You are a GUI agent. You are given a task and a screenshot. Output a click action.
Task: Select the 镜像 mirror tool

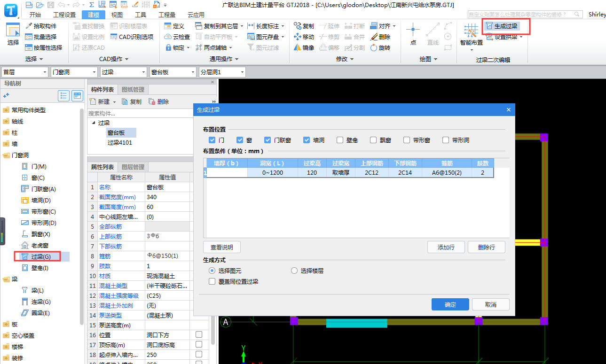304,47
